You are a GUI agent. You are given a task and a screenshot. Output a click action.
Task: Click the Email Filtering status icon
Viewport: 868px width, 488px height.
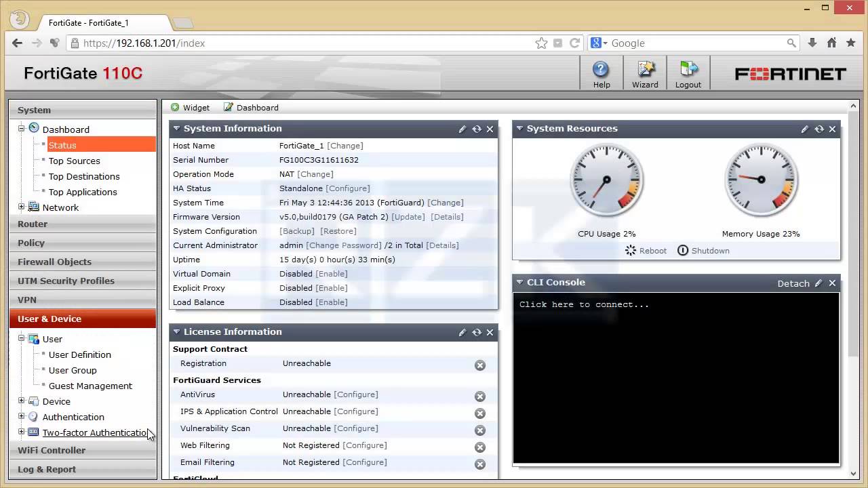click(x=480, y=464)
